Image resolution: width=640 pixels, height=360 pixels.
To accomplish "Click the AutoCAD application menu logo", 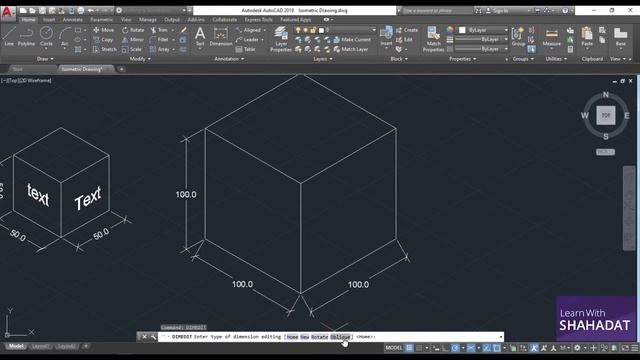I will (7, 12).
